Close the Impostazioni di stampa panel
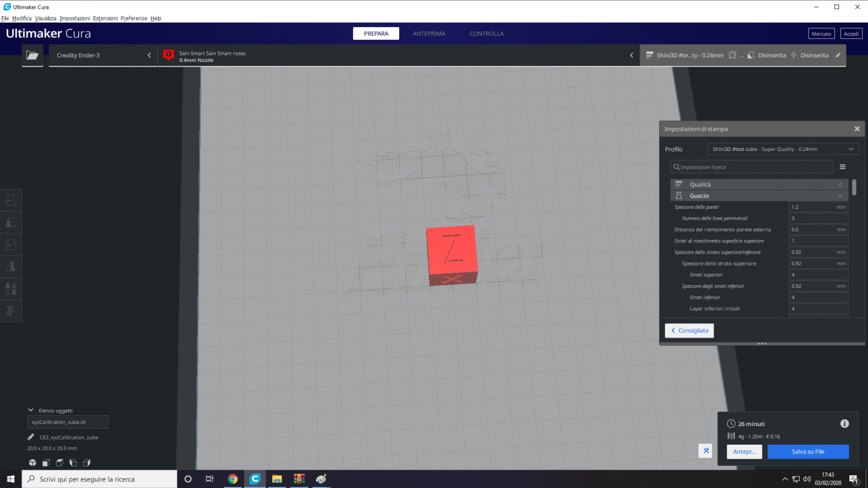The height and width of the screenshot is (488, 868). 857,129
